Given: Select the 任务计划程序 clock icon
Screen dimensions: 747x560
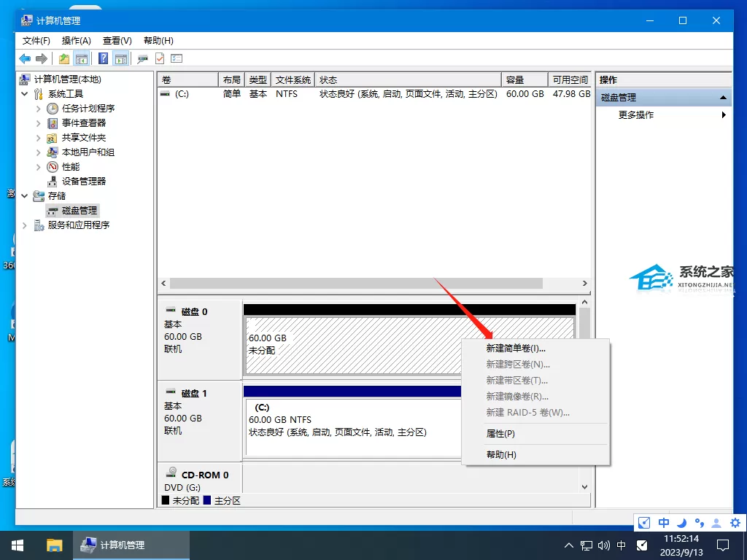Looking at the screenshot, I should [x=53, y=109].
